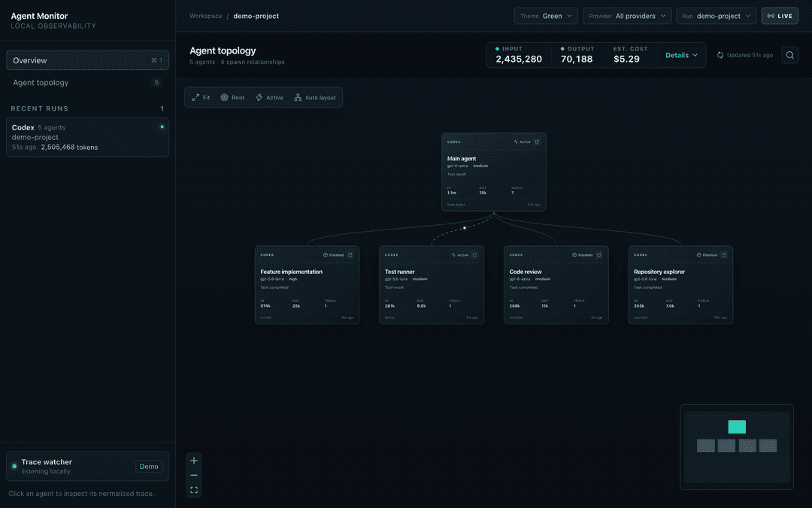Viewport: 812px width, 508px height.
Task: Click Finished status on Repository explorer card
Action: 707,254
